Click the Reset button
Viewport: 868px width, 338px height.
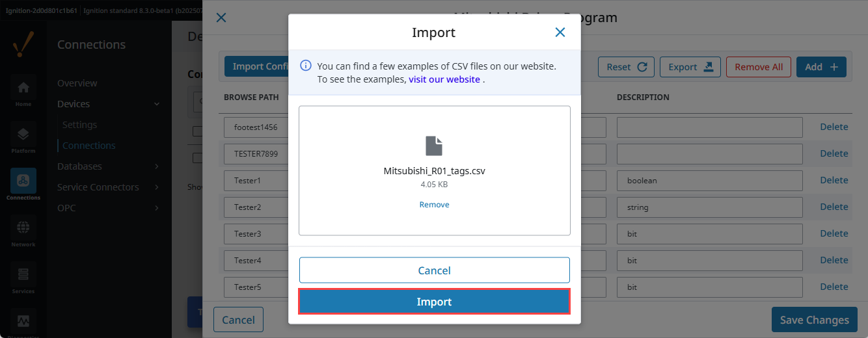pyautogui.click(x=626, y=67)
